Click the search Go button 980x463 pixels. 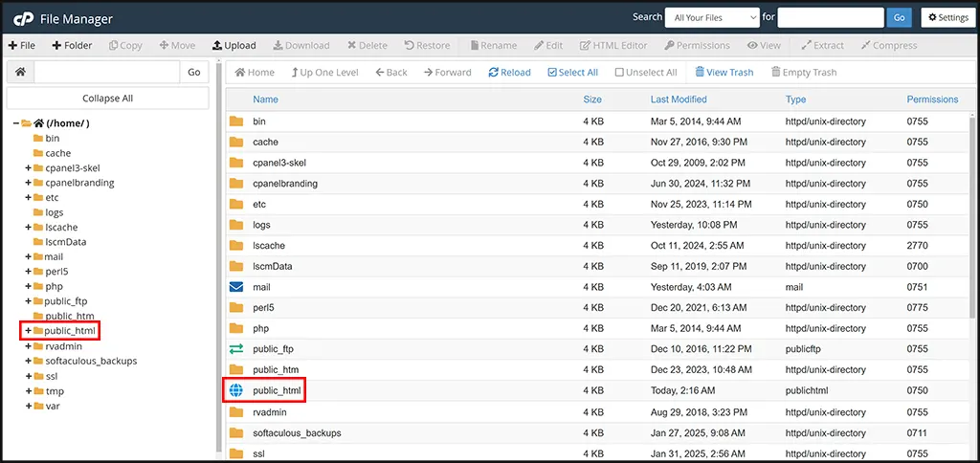pos(900,17)
